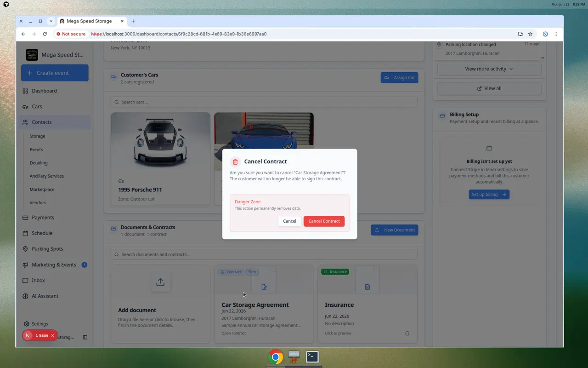Screen dimensions: 588x368
Task: Bookmark this page with star icon
Action: coord(530,34)
